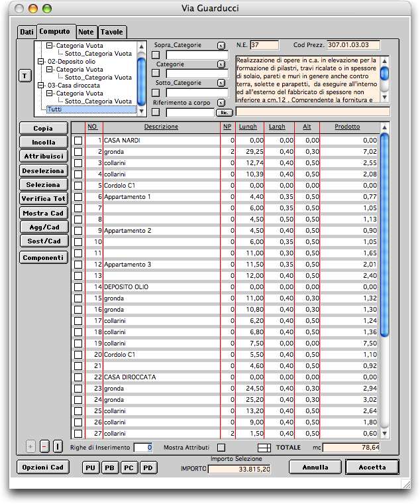
Task: Click the I insert-row button
Action: pos(58,446)
